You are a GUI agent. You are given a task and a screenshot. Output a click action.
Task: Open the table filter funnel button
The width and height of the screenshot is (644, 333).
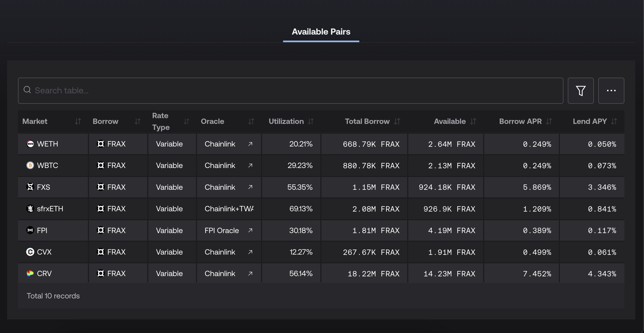[581, 91]
